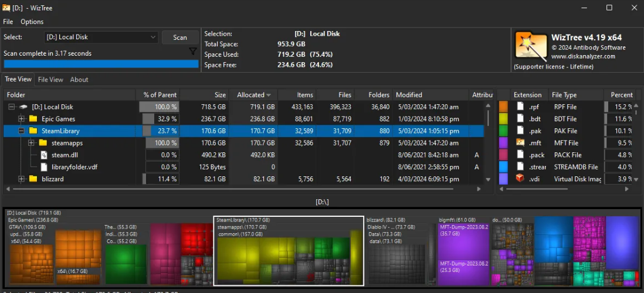The width and height of the screenshot is (644, 293).
Task: Click the .pack file icon
Action: [520, 155]
